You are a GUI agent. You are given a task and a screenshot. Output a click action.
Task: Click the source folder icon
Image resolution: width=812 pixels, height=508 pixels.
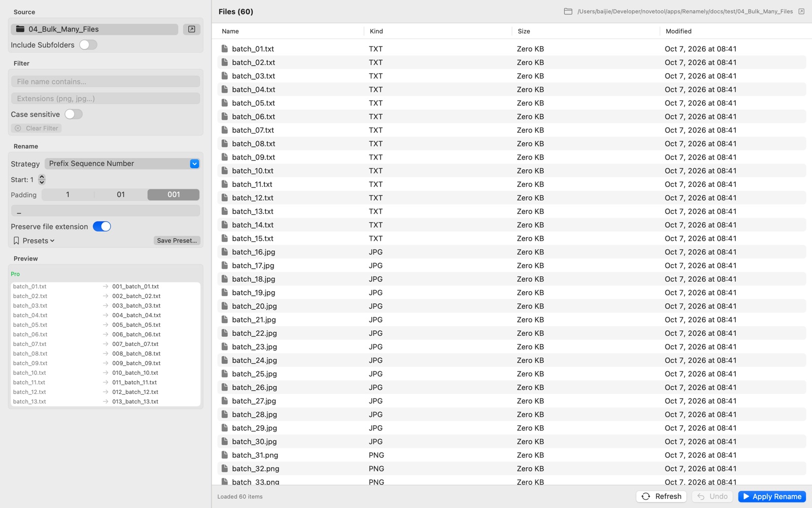click(x=20, y=29)
